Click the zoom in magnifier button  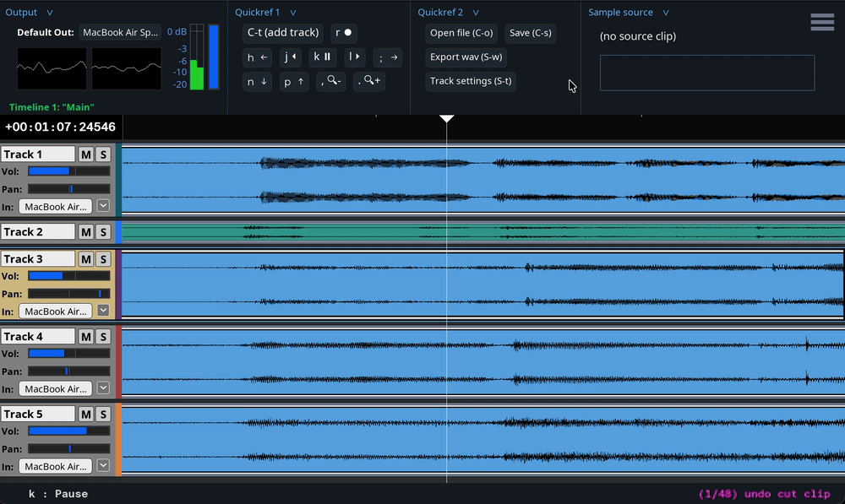pos(369,81)
